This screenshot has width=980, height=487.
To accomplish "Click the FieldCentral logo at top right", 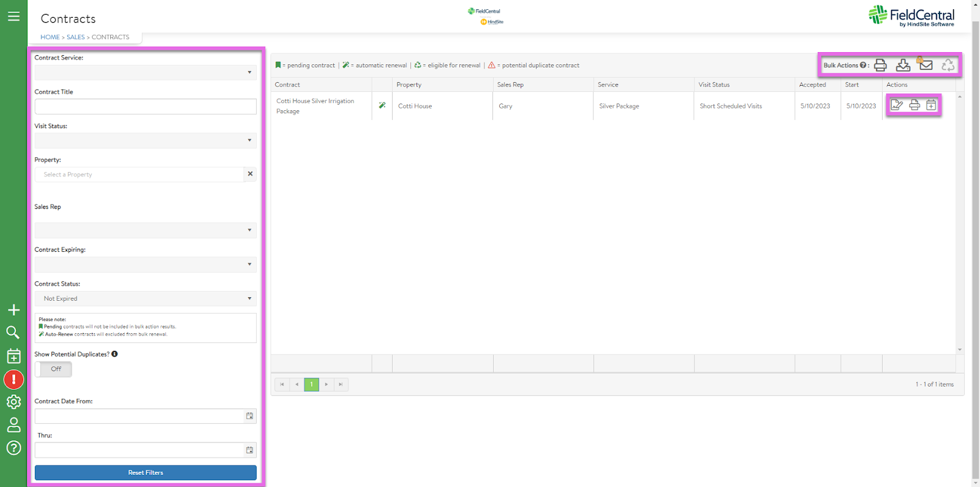I will tap(911, 15).
